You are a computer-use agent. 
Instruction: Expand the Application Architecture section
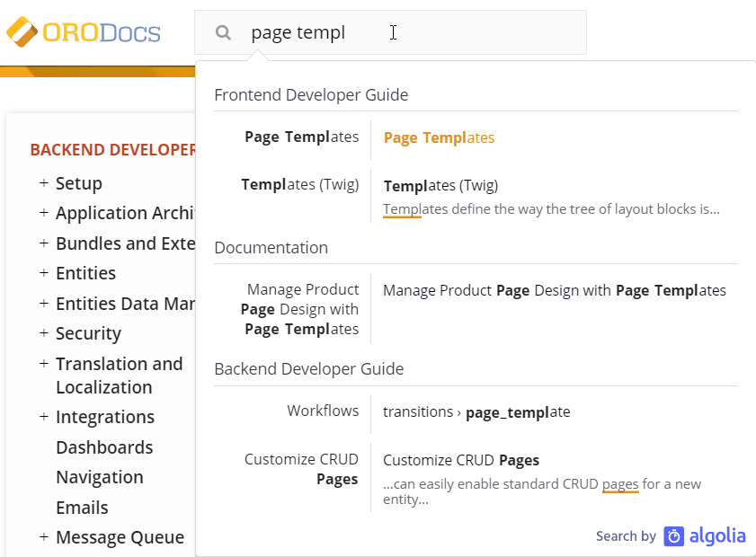(x=44, y=213)
